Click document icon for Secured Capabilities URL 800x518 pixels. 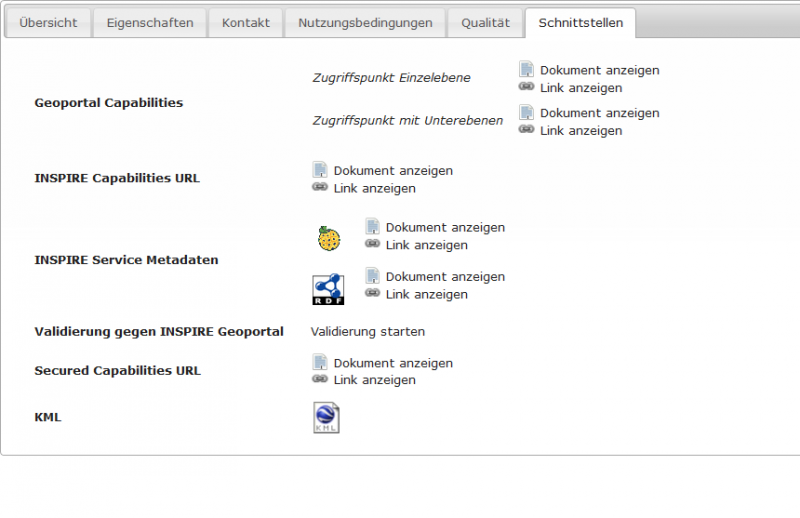point(319,362)
